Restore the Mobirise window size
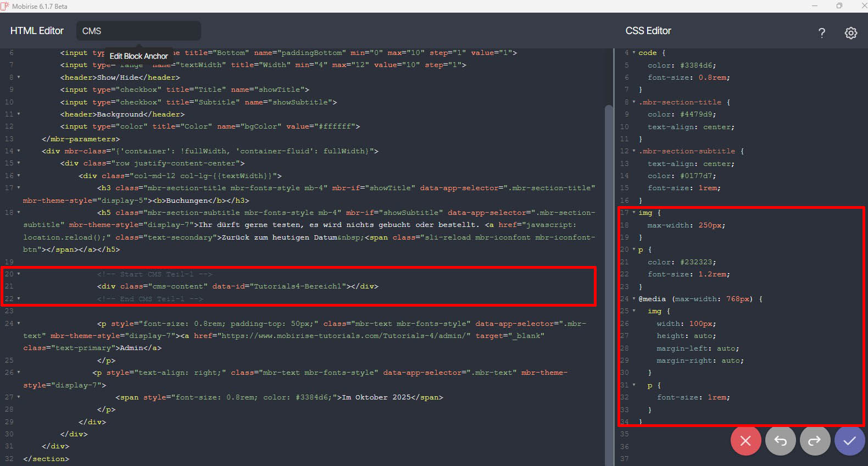The width and height of the screenshot is (868, 466). tap(839, 6)
